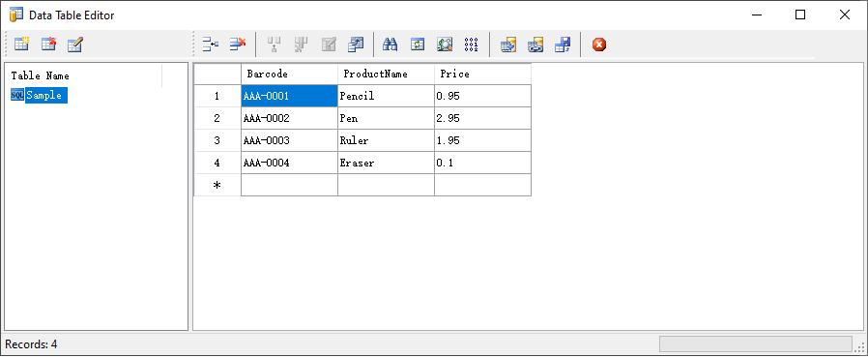Click the Price column header
This screenshot has height=358, width=868.
click(x=482, y=74)
